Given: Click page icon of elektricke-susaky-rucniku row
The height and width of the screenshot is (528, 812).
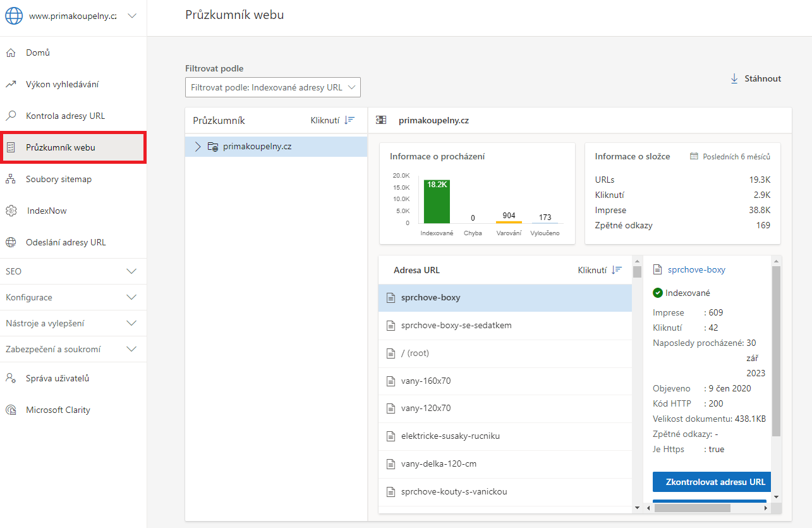Looking at the screenshot, I should pos(391,436).
